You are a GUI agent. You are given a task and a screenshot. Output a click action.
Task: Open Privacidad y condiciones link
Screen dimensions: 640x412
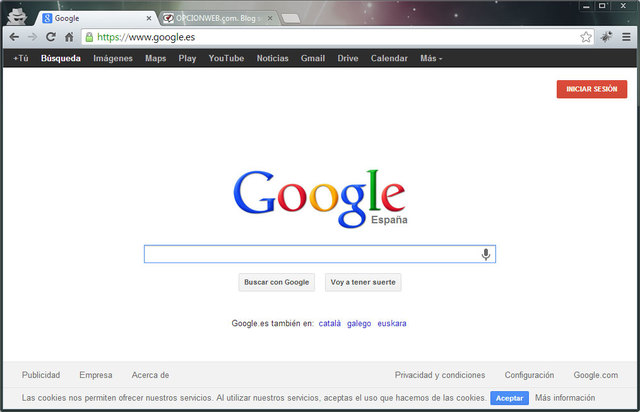(x=440, y=375)
